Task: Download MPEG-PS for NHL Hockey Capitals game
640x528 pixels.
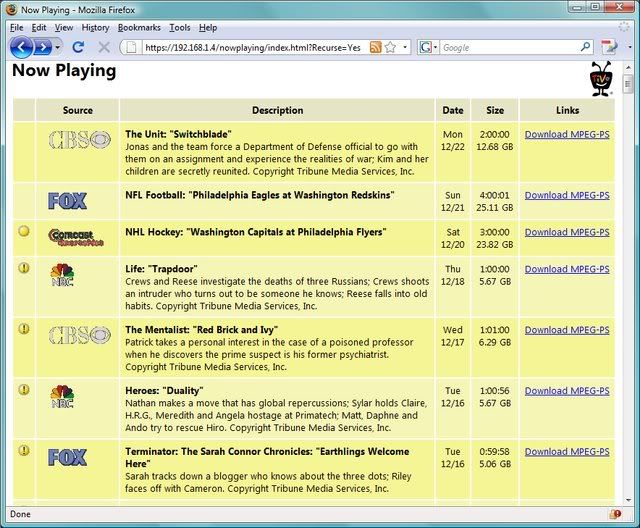Action: click(x=567, y=232)
